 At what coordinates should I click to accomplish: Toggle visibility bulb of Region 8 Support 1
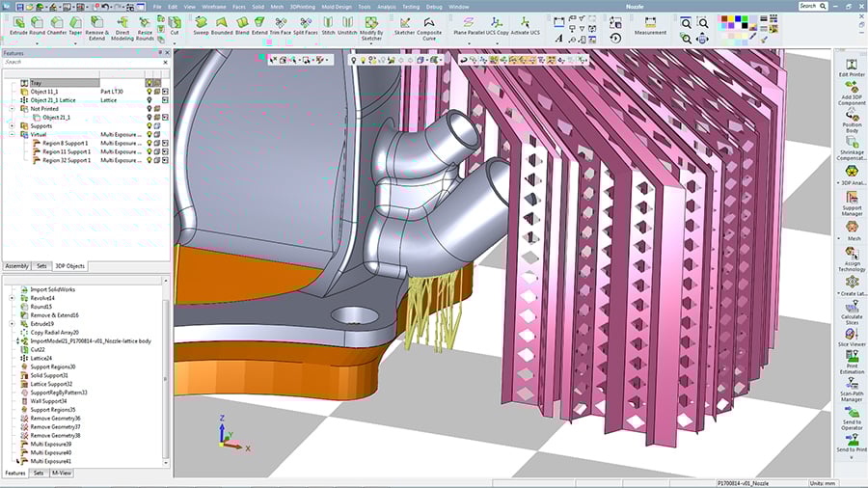(x=149, y=144)
